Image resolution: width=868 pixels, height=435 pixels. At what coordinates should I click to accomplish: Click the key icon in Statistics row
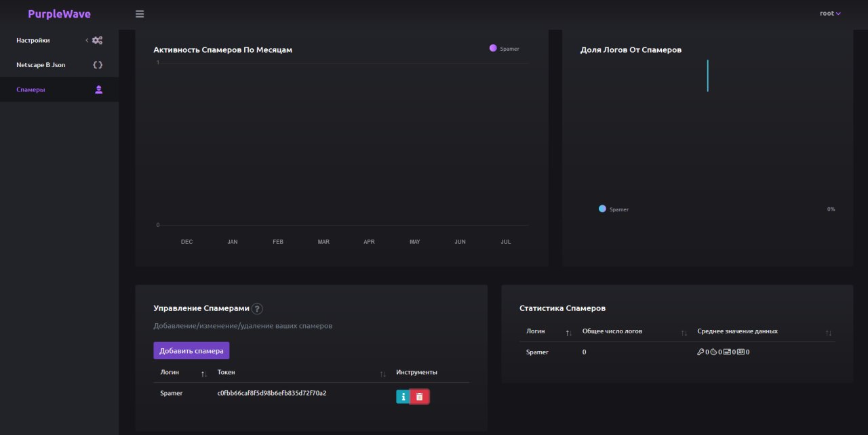point(701,352)
